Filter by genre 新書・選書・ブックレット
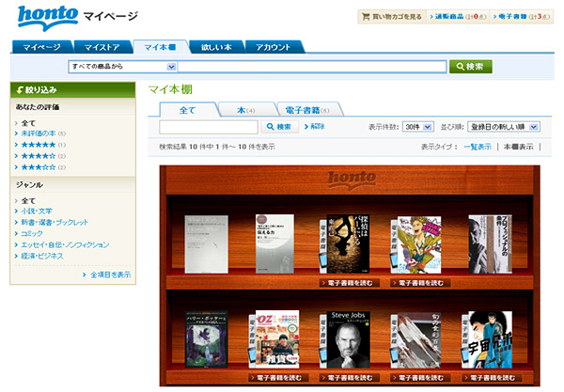This screenshot has height=392, width=564. 55,222
